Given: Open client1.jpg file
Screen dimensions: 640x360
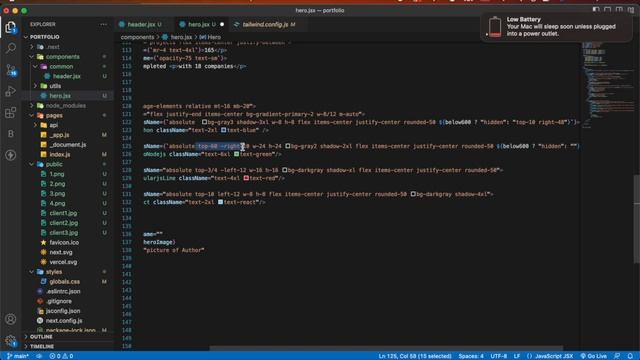Looking at the screenshot, I should tap(63, 213).
